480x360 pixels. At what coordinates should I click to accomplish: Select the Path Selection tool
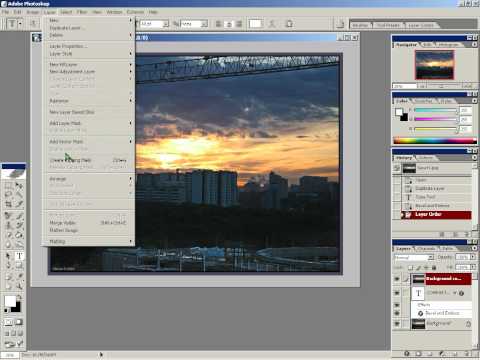click(x=8, y=256)
